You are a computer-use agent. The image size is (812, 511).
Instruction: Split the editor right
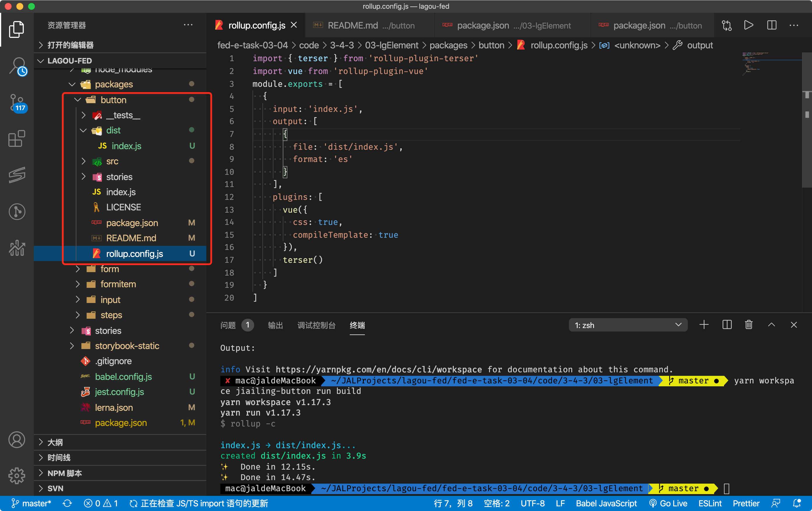point(771,25)
